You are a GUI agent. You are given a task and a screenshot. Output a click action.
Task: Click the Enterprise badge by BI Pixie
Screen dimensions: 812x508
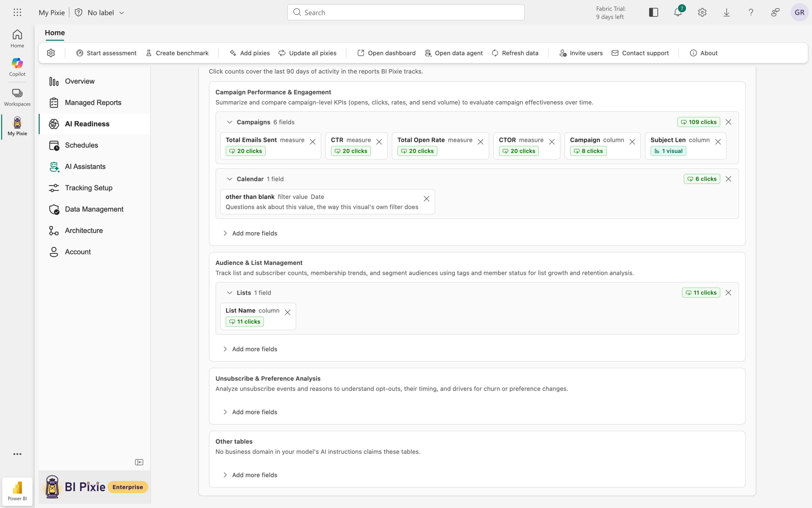tap(128, 487)
